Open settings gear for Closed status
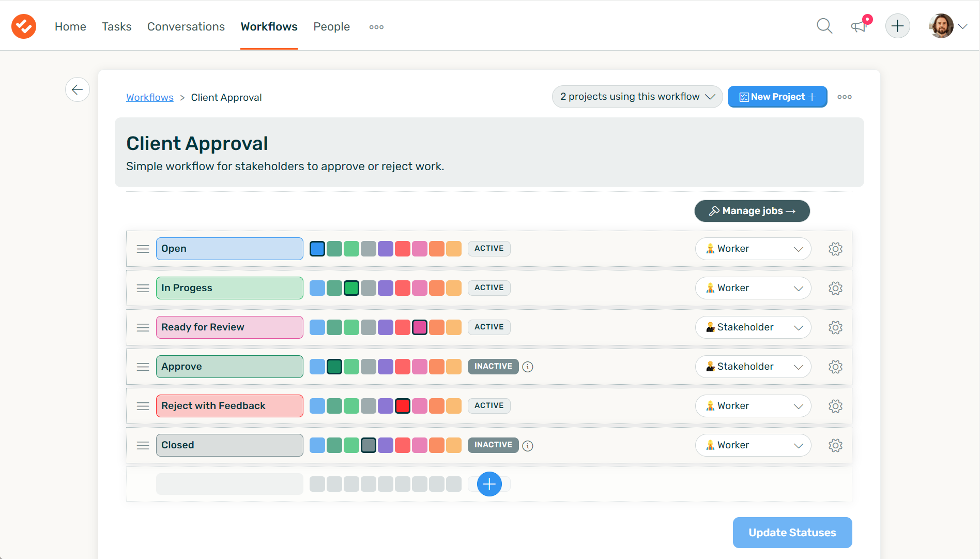 click(835, 445)
